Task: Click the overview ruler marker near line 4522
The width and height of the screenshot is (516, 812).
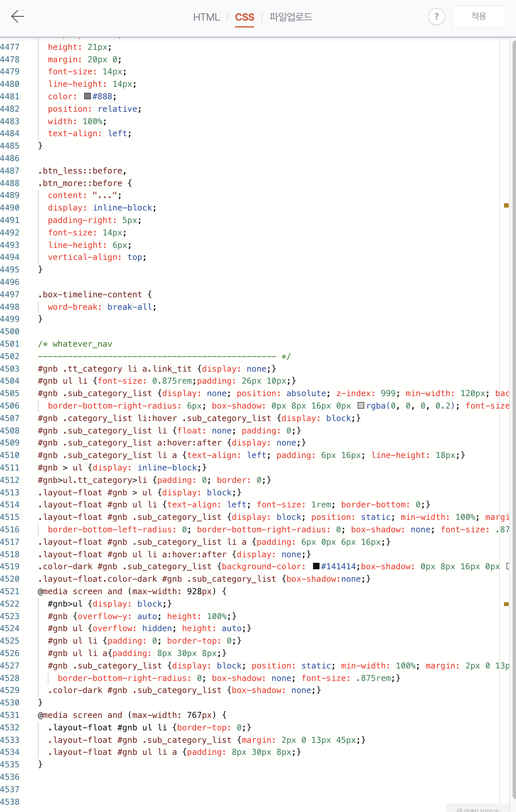Action: [x=506, y=604]
